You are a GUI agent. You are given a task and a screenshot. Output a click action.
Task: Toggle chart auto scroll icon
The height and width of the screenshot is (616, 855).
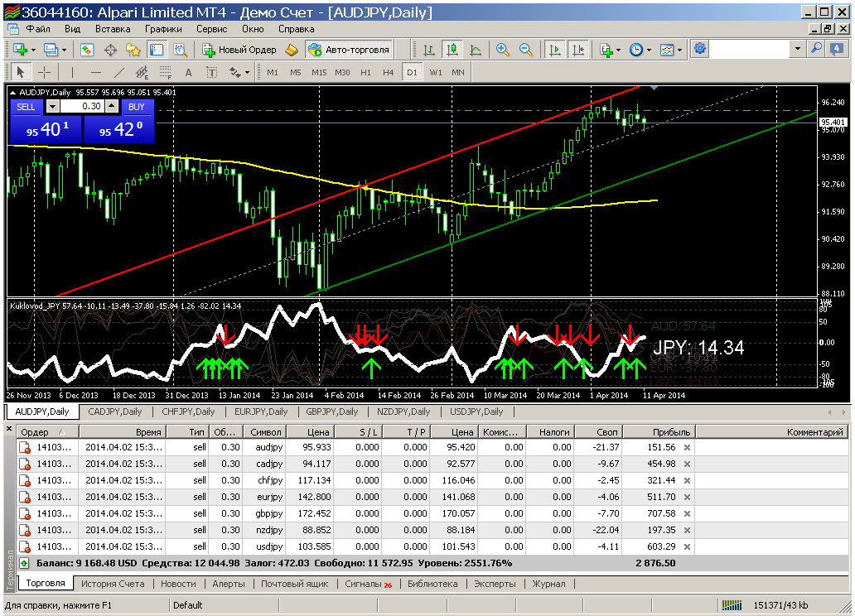(x=554, y=50)
